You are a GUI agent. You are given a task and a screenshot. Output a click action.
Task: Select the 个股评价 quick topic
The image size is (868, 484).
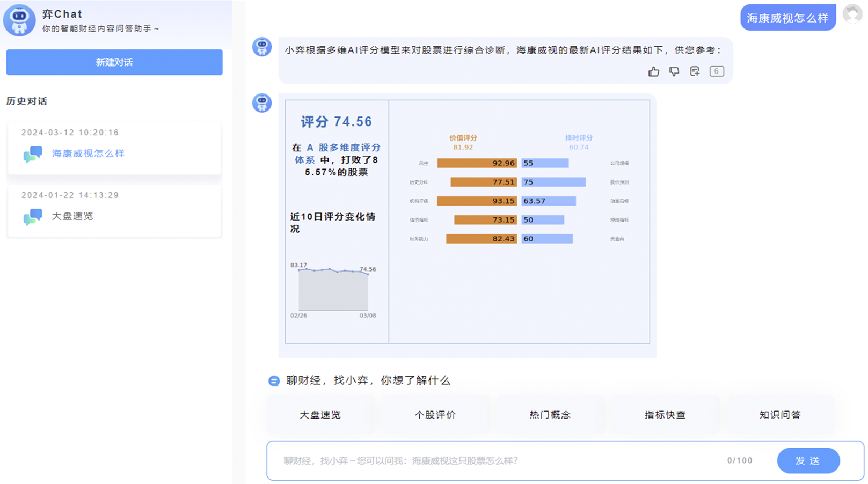435,415
